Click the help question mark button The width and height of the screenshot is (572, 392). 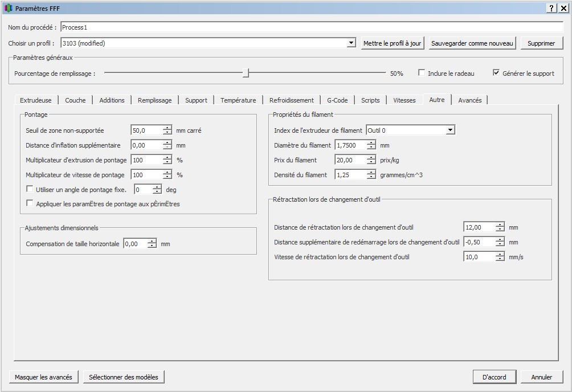click(552, 8)
